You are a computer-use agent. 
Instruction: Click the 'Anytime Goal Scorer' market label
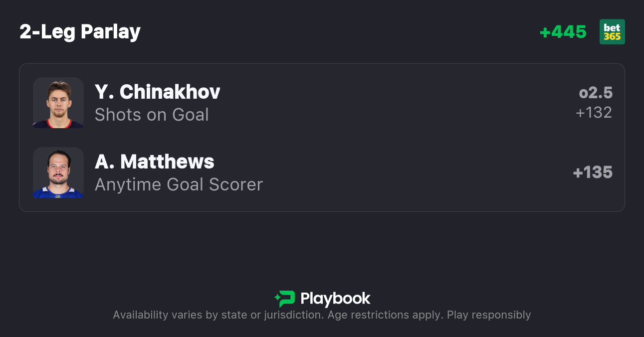(179, 184)
